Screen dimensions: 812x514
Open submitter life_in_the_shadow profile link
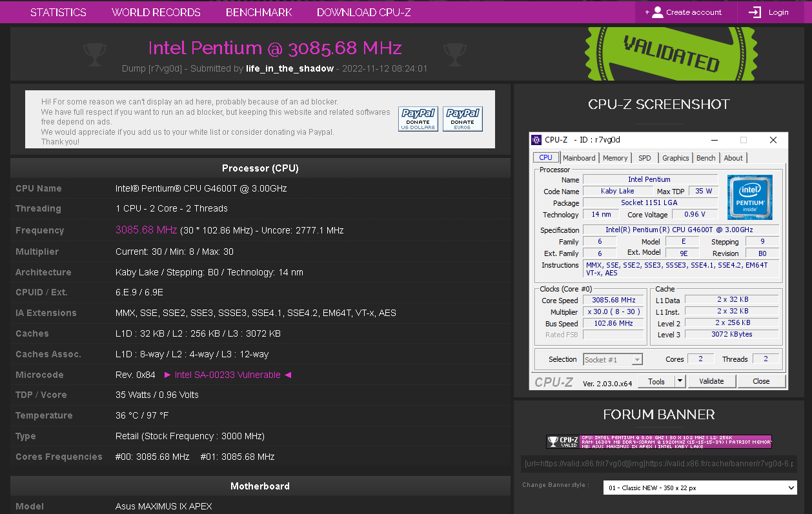(x=290, y=68)
